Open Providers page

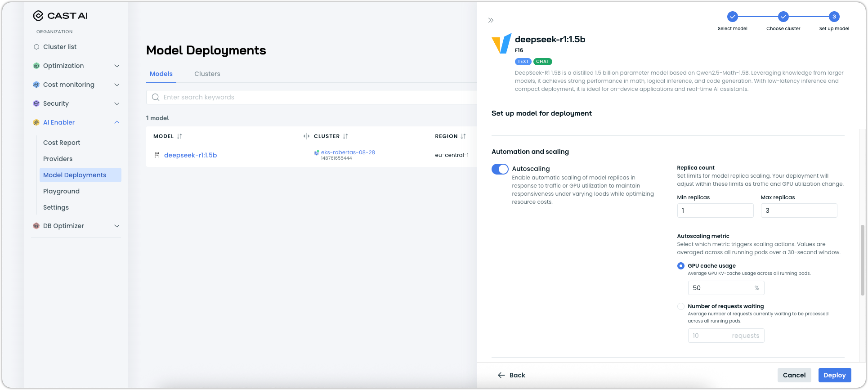point(58,159)
